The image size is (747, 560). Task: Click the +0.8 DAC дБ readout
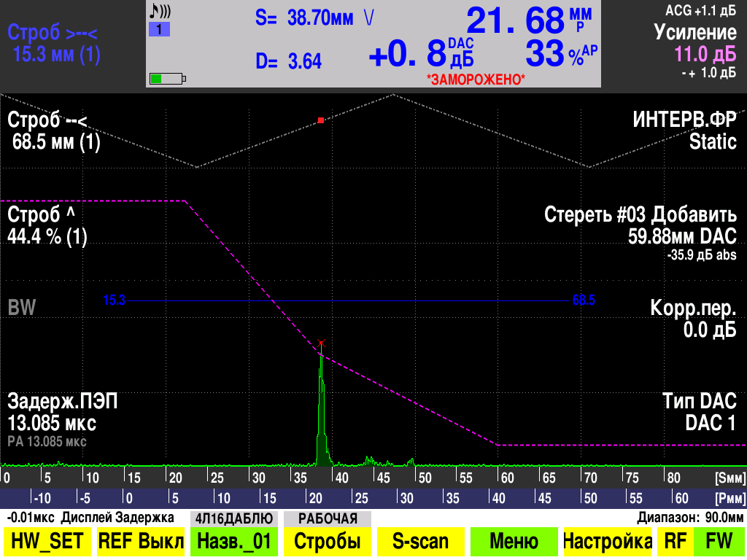[x=421, y=52]
